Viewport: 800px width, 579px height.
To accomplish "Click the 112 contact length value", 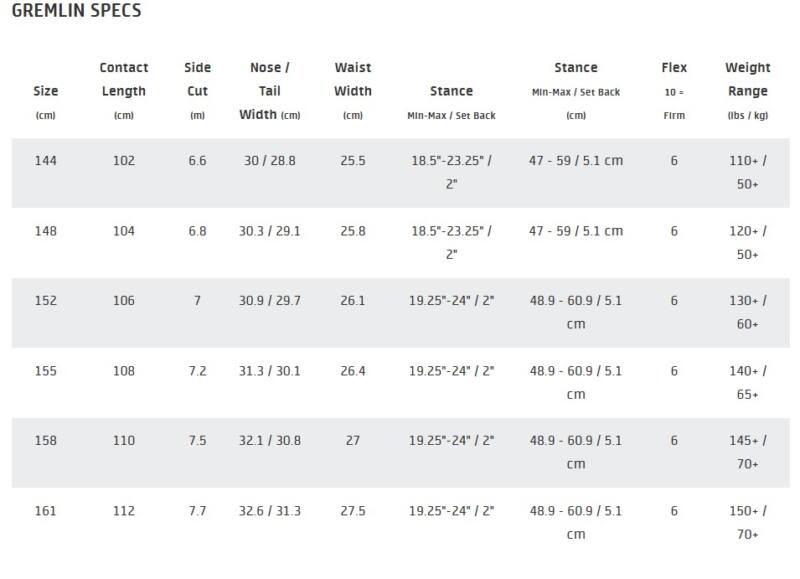I will (x=124, y=511).
